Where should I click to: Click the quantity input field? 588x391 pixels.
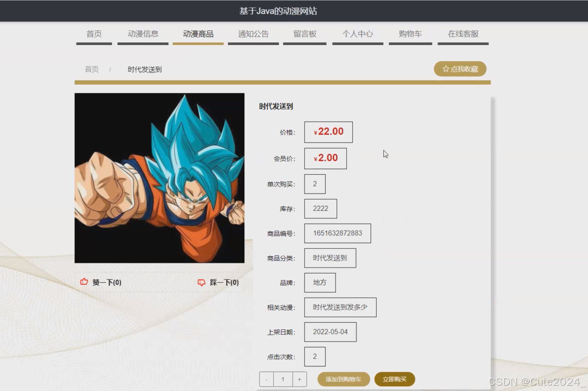[x=282, y=379]
